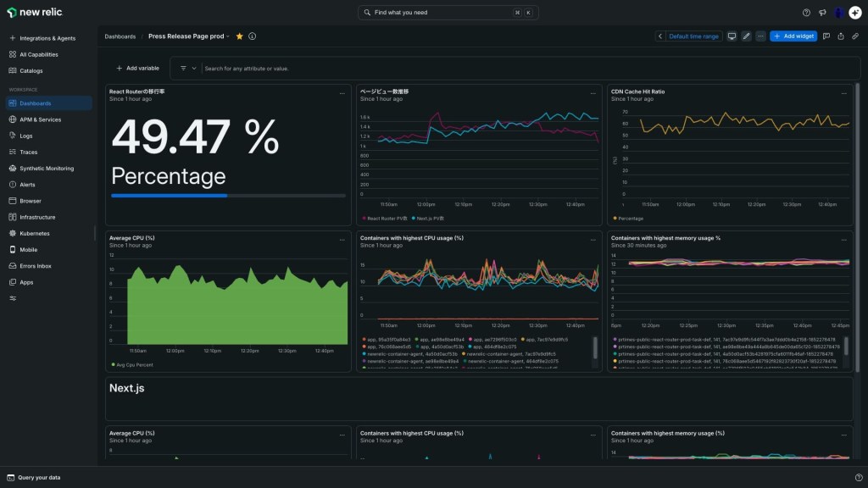Viewport: 868px width, 488px height.
Task: Favorite the dashboard with the star icon
Action: (240, 36)
